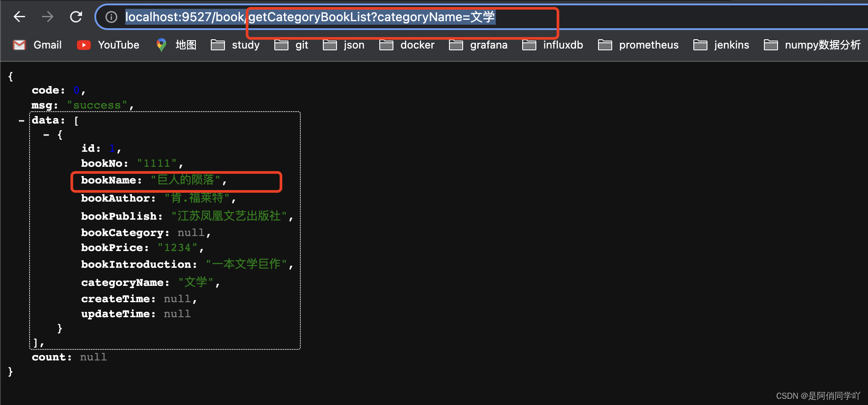
Task: Open site info icon in address bar
Action: (x=111, y=17)
